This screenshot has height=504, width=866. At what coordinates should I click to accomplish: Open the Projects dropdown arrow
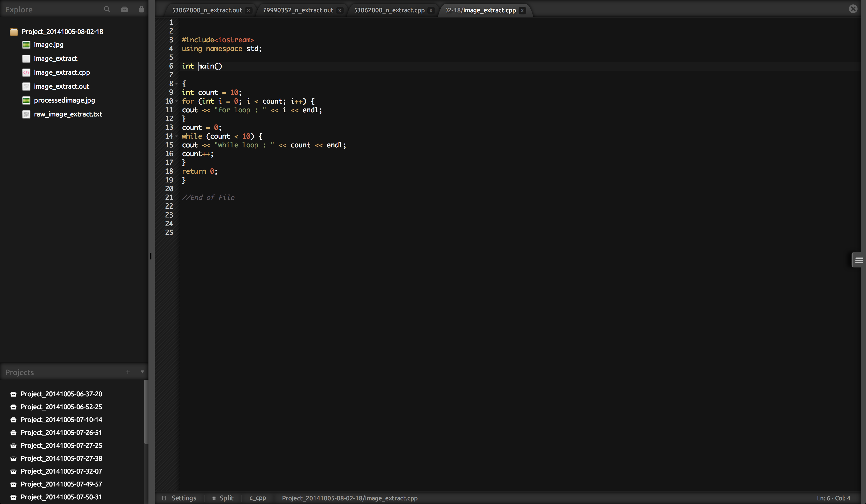142,372
